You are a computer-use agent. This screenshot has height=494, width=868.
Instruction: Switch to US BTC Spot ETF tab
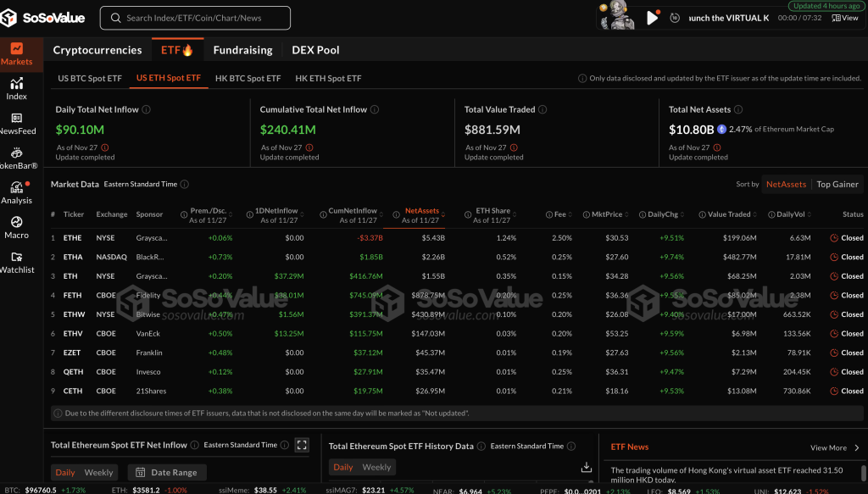click(x=90, y=78)
